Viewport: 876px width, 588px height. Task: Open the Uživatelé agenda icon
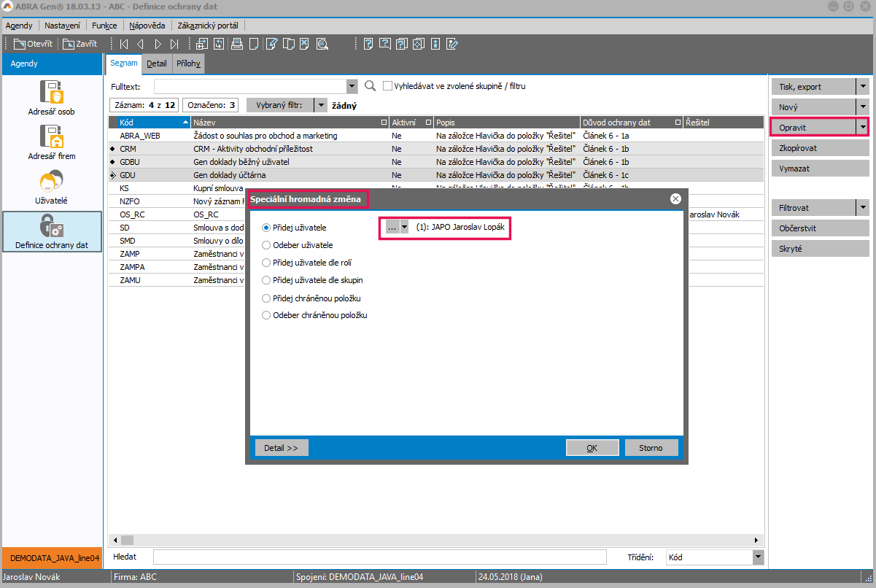(x=51, y=181)
